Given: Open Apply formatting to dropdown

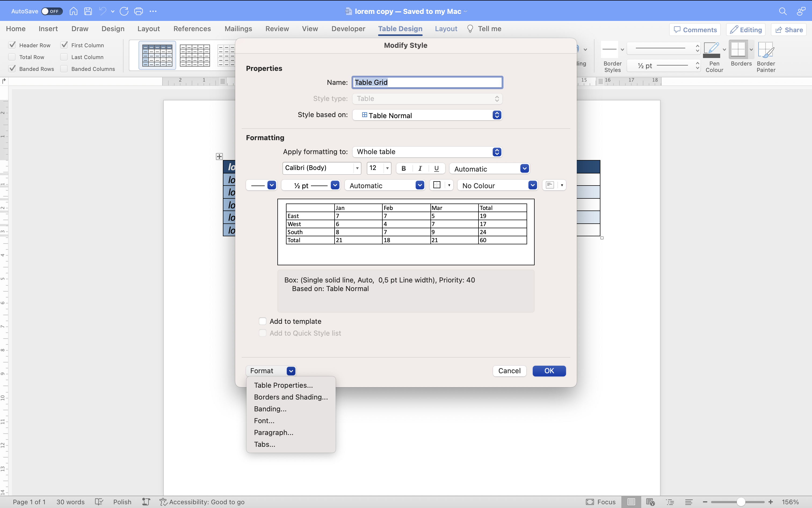Looking at the screenshot, I should click(x=427, y=152).
